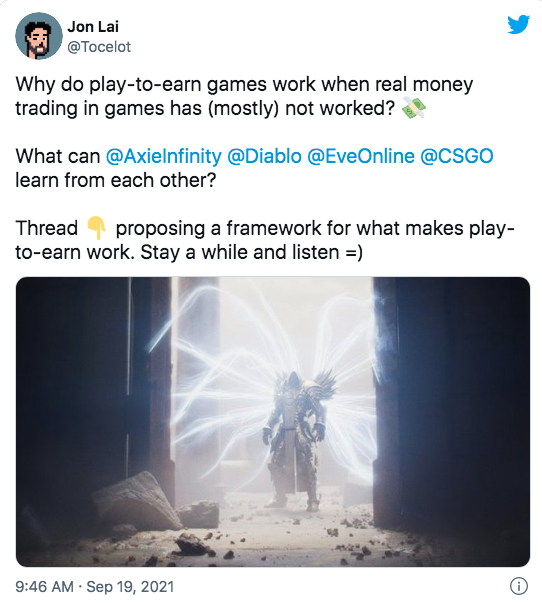
Task: Follow the @CSGO mention link
Action: pos(457,156)
